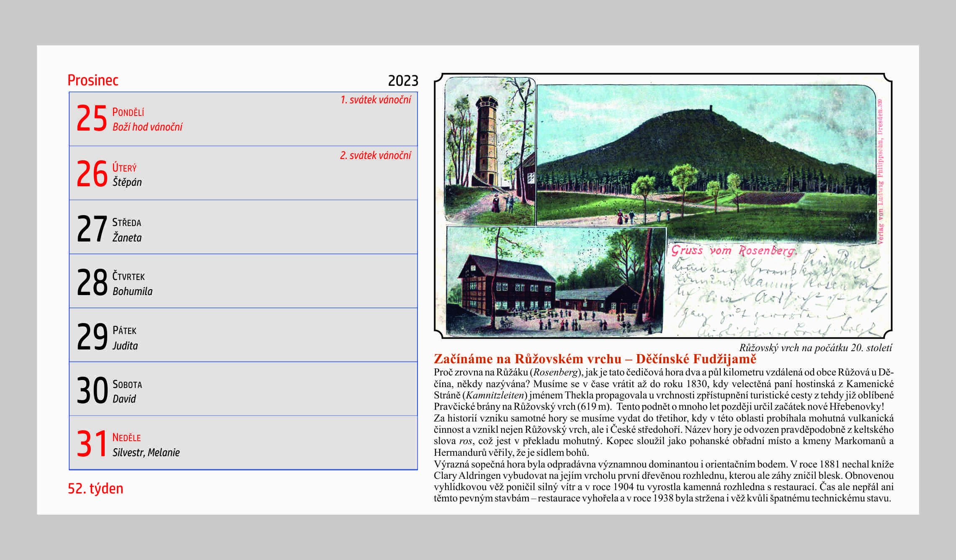Click the year '2023' label
956x560 pixels.
point(403,80)
